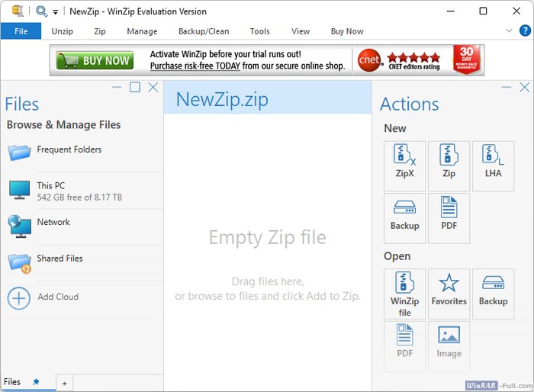Collapse the ribbon using the chevron

click(510, 31)
